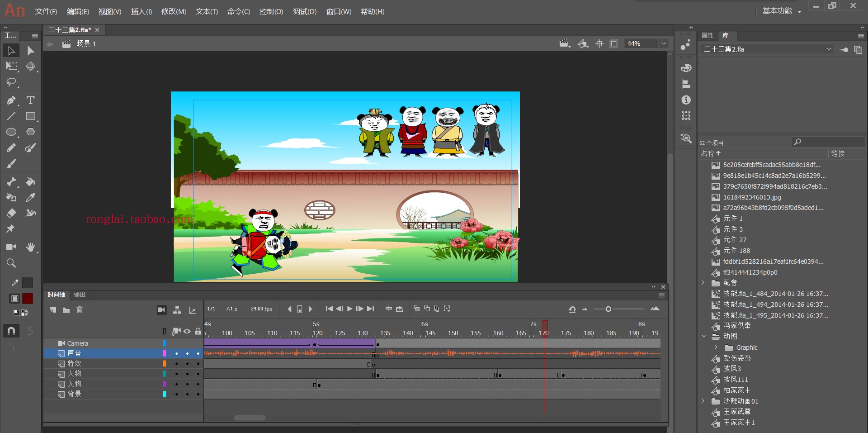Toggle outline color of 特效 layer
Screen dimensions: 868x433
point(165,363)
